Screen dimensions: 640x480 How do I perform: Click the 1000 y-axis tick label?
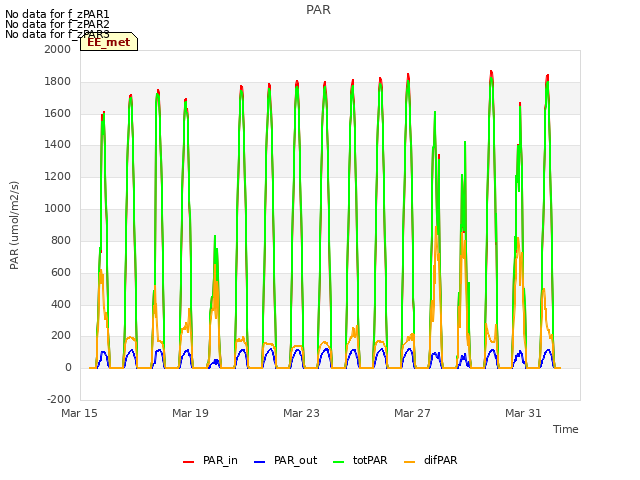[58, 209]
